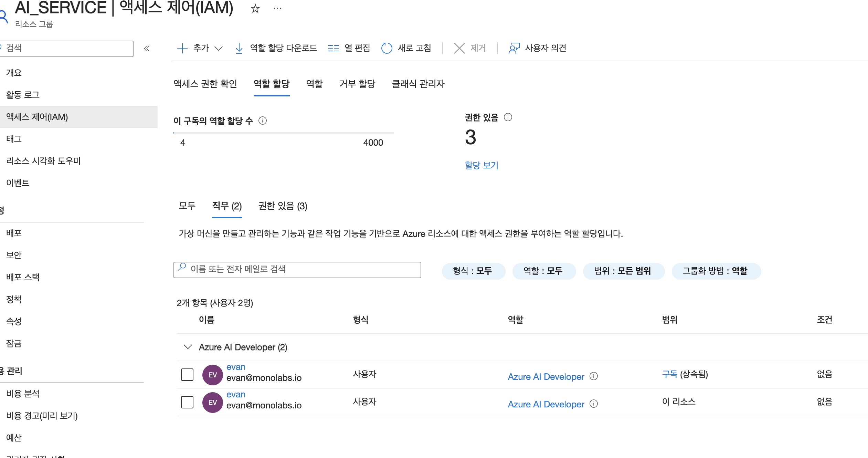Image resolution: width=868 pixels, height=458 pixels.
Task: Select the 권한 있음 (3) tab
Action: click(x=283, y=206)
